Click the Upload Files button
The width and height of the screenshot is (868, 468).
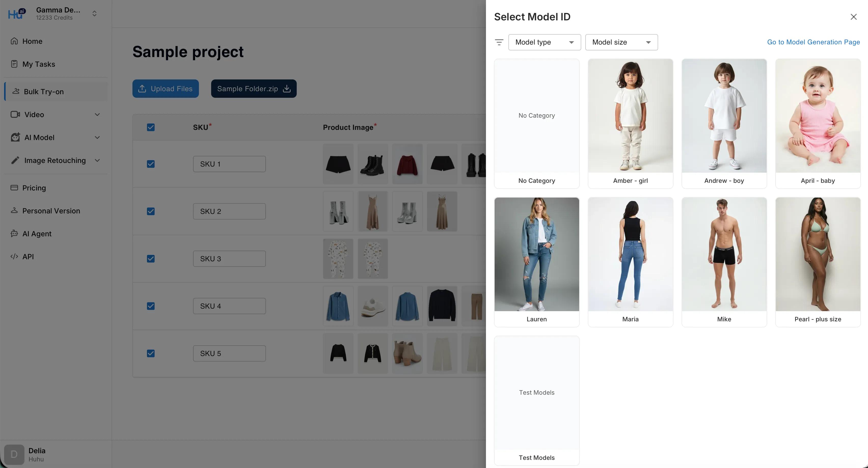tap(166, 89)
